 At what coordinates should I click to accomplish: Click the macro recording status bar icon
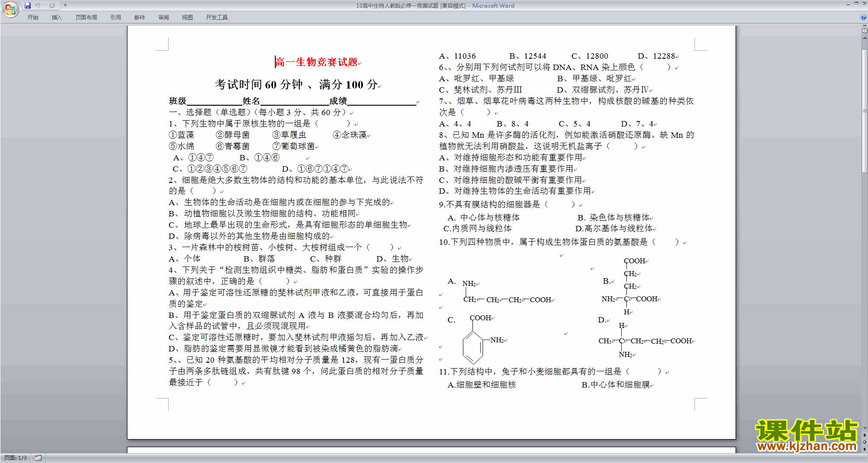38,458
